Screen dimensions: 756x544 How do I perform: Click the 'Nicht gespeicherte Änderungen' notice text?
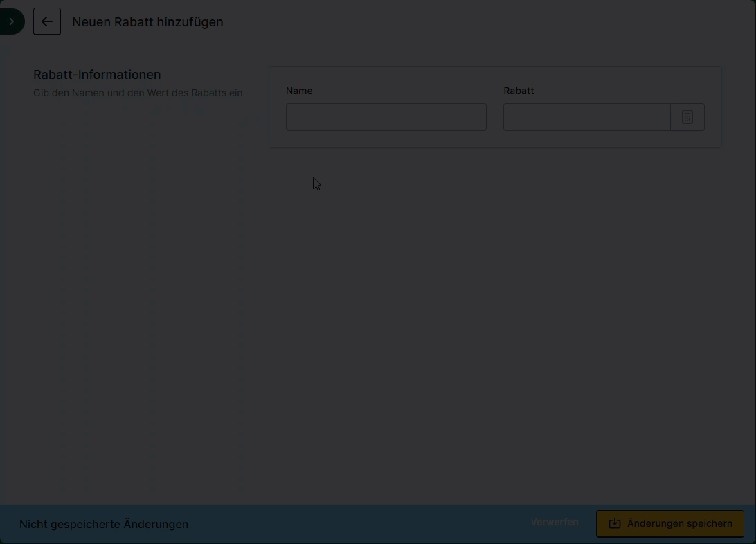coord(104,525)
